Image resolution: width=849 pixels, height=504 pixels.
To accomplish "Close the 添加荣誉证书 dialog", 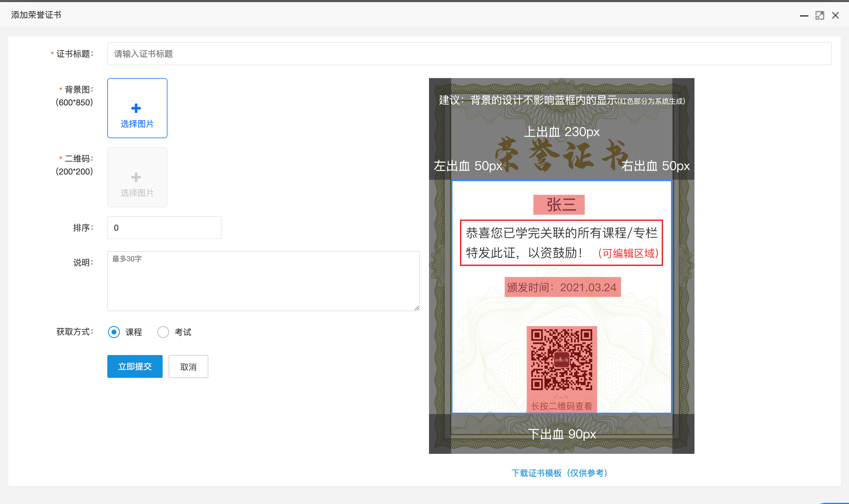I will [x=835, y=16].
